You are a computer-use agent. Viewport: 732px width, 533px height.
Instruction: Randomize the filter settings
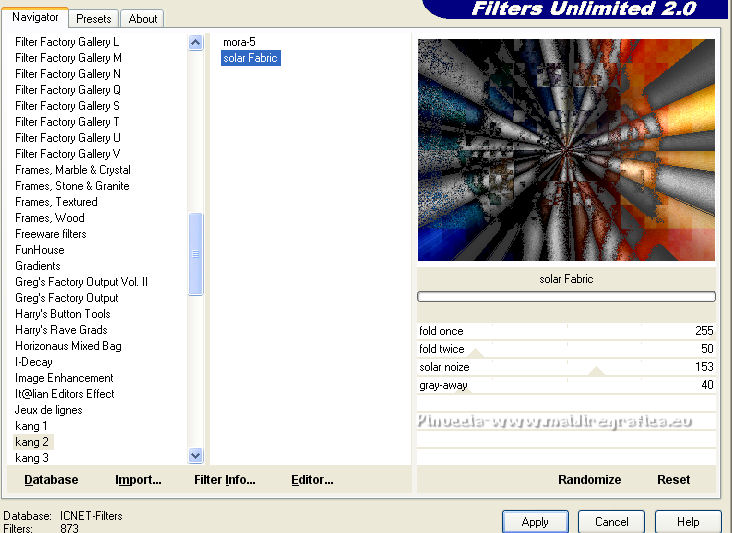pos(590,480)
